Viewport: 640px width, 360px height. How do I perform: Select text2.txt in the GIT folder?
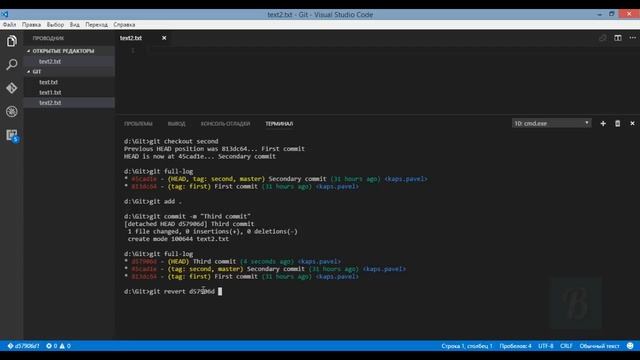pos(69,102)
